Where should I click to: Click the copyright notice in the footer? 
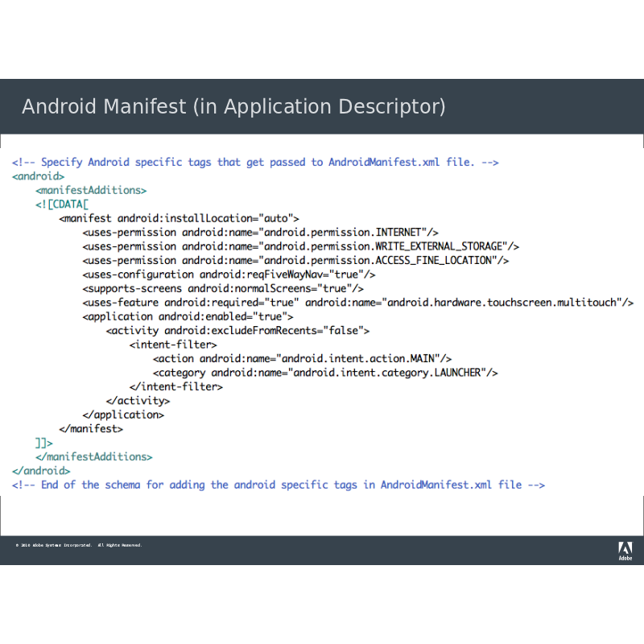(79, 546)
